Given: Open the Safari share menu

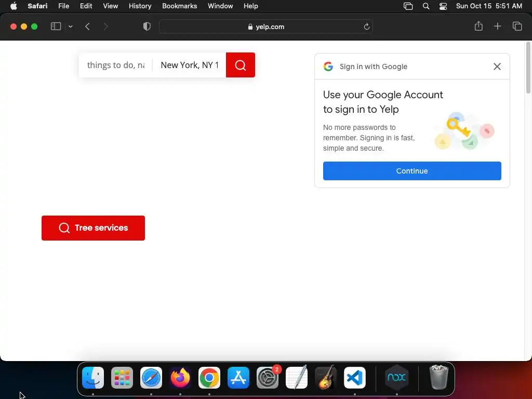Looking at the screenshot, I should click(x=478, y=26).
